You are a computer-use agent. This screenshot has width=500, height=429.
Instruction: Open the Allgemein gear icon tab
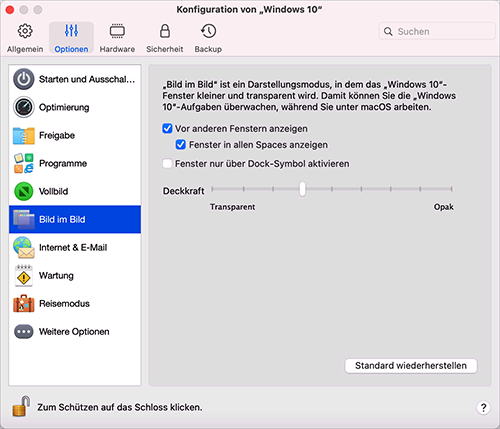tap(25, 31)
